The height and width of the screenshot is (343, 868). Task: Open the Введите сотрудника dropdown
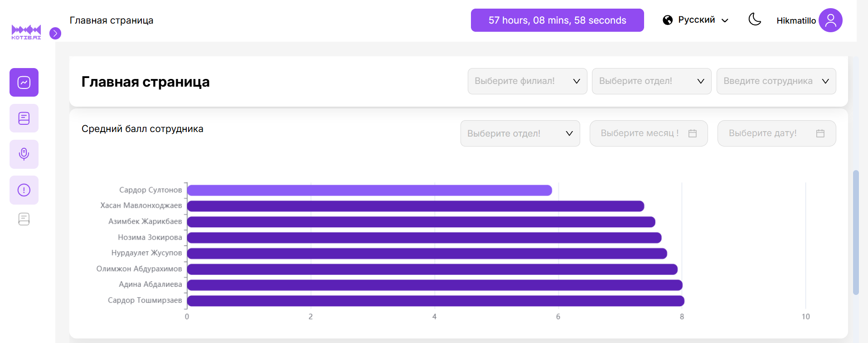(776, 81)
